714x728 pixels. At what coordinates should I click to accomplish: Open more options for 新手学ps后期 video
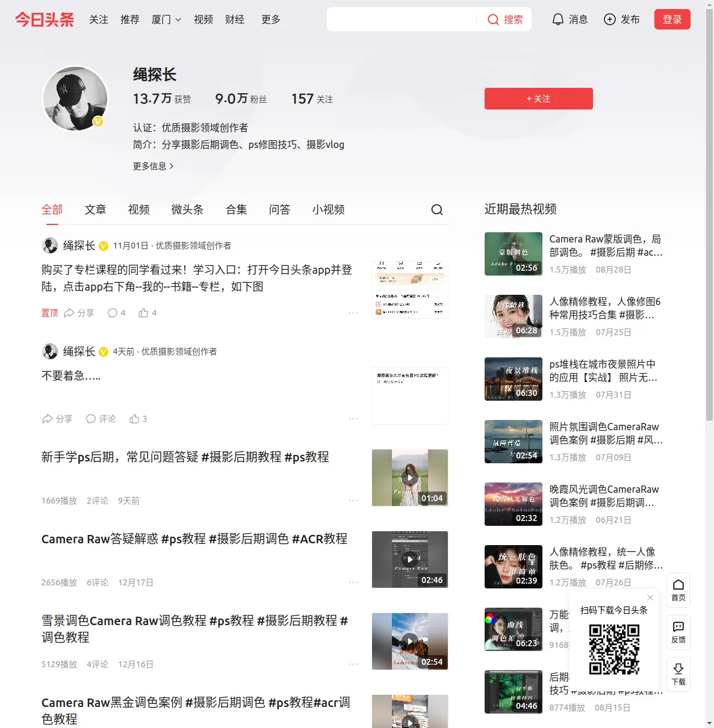coord(353,501)
